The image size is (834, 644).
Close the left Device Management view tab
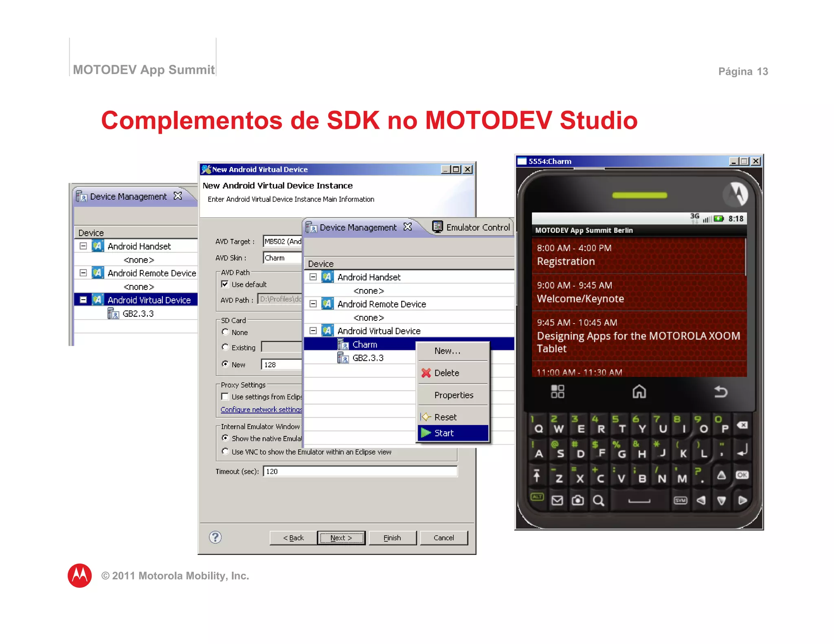click(x=178, y=196)
